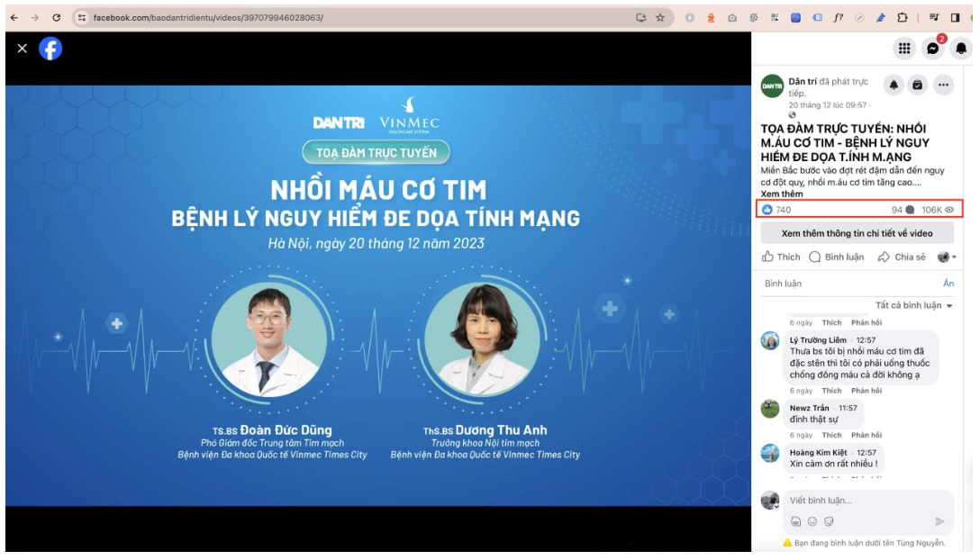Click Xem thêm thông tin chi tiết về video

[x=857, y=233]
